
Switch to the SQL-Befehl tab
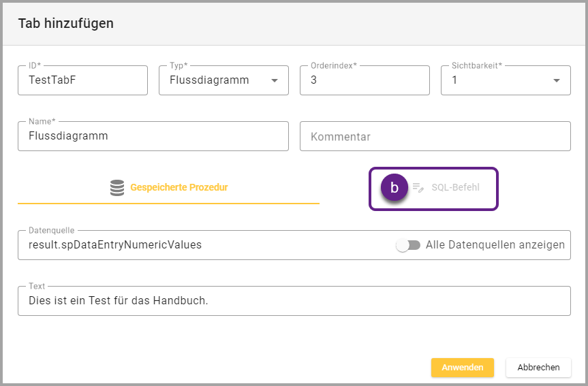click(x=455, y=188)
